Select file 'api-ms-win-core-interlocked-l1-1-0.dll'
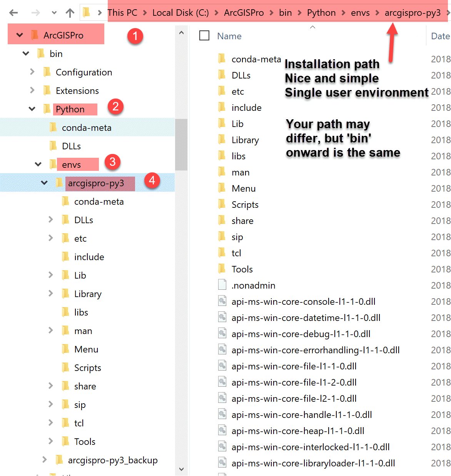Viewport: 451px width, 476px height. click(x=311, y=447)
